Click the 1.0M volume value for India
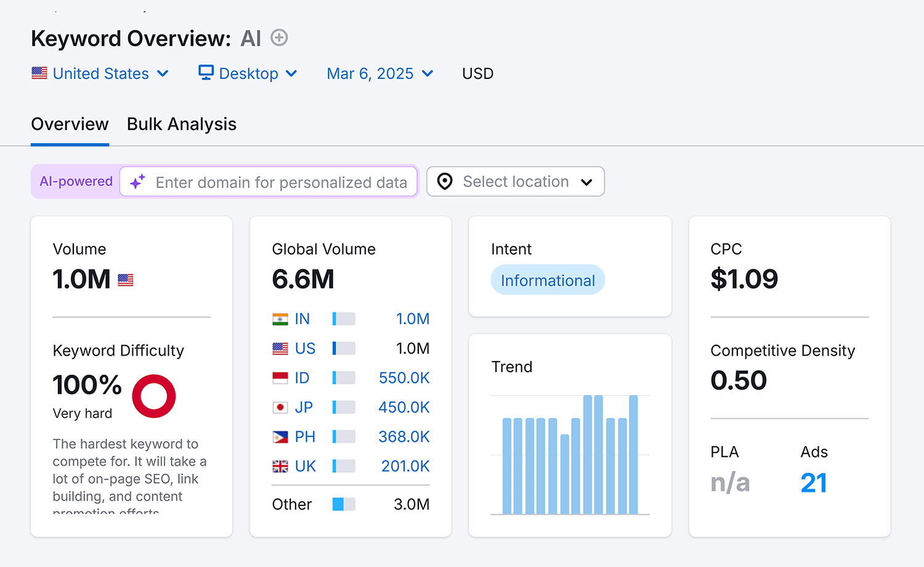Viewport: 924px width, 567px height. point(413,319)
